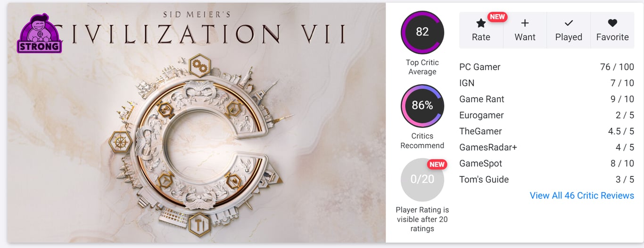
Task: Toggle the heart Favorite button
Action: click(612, 23)
